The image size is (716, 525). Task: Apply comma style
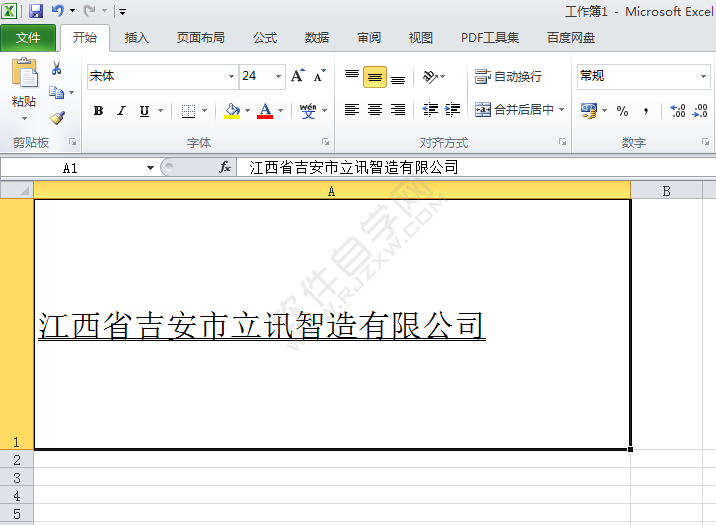[x=646, y=110]
